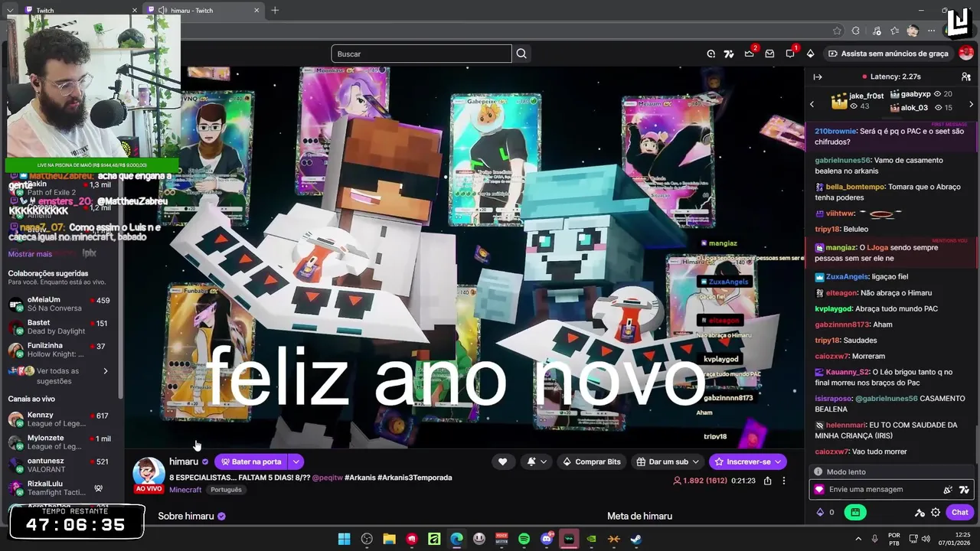Open whispers icon with badge 1
This screenshot has height=551, width=980.
(790, 54)
